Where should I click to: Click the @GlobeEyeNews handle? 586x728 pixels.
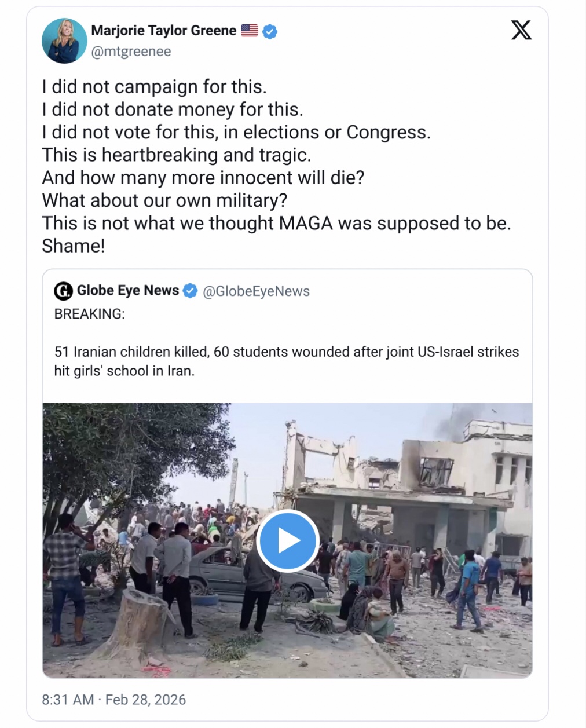[x=256, y=291]
